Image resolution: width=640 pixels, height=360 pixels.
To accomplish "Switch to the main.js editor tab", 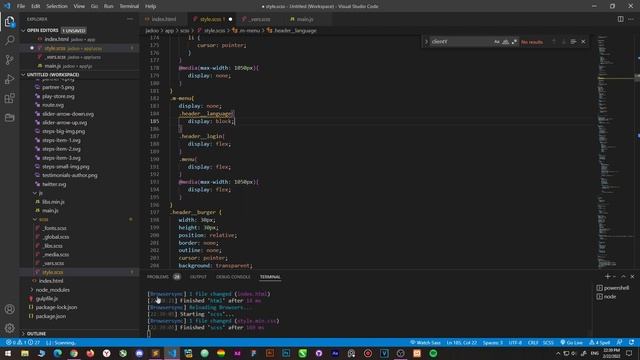I will tap(305, 19).
